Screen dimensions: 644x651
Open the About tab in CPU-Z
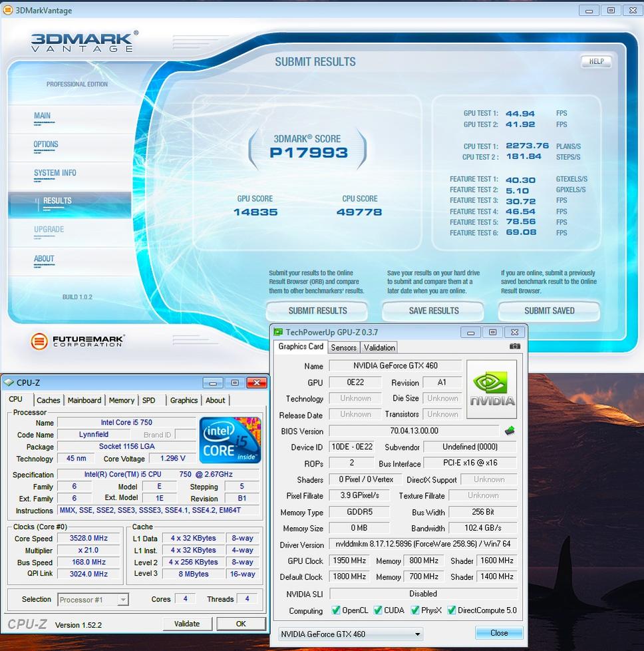point(215,400)
